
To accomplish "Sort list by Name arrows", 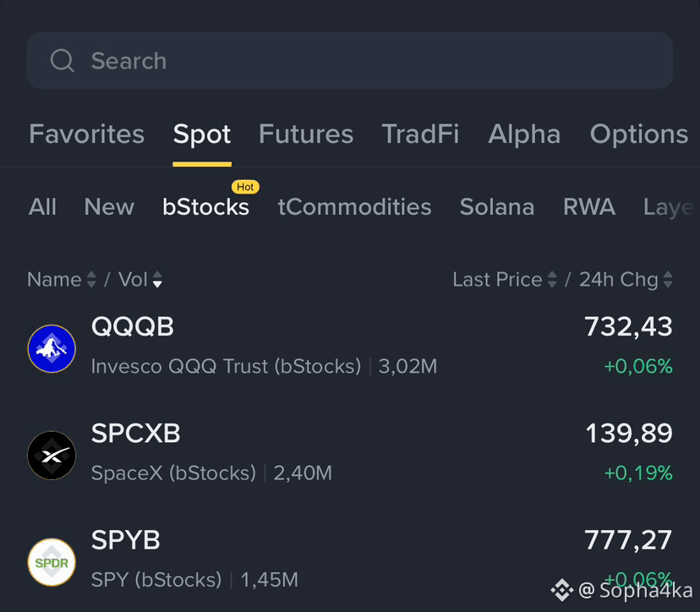I will tap(91, 280).
